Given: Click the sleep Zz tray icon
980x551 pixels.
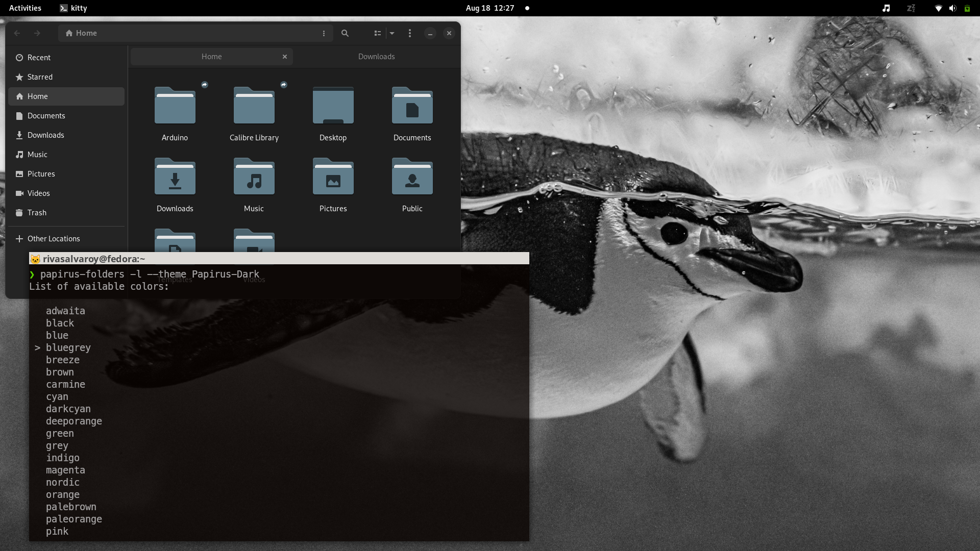Looking at the screenshot, I should [911, 8].
